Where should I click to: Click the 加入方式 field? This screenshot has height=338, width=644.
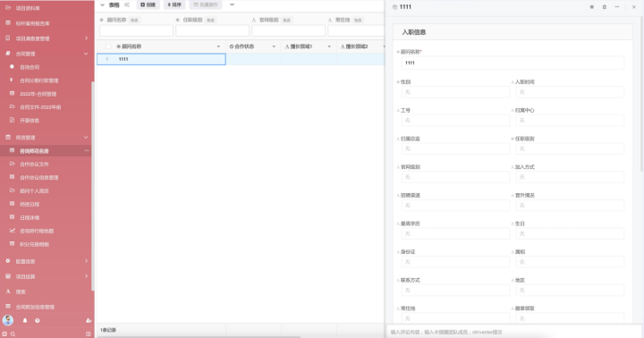(x=570, y=177)
